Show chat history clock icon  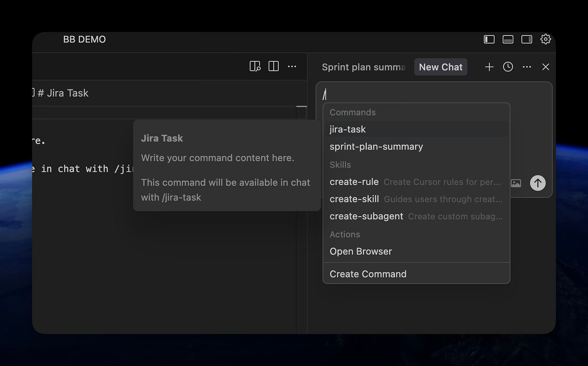point(508,67)
